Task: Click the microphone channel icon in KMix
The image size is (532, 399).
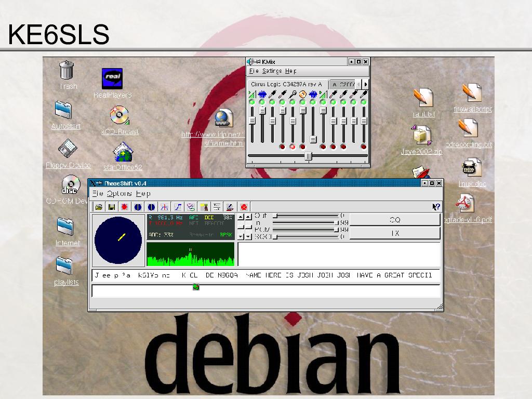Action: pyautogui.click(x=292, y=94)
